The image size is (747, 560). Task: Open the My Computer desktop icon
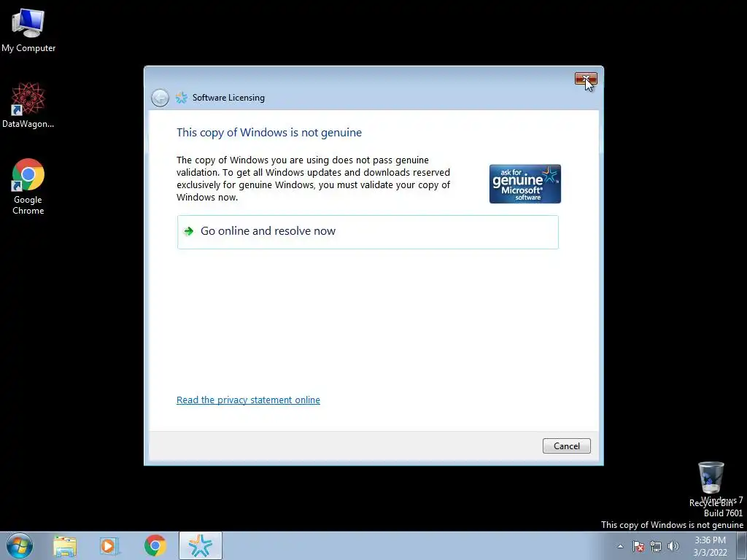coord(28,30)
